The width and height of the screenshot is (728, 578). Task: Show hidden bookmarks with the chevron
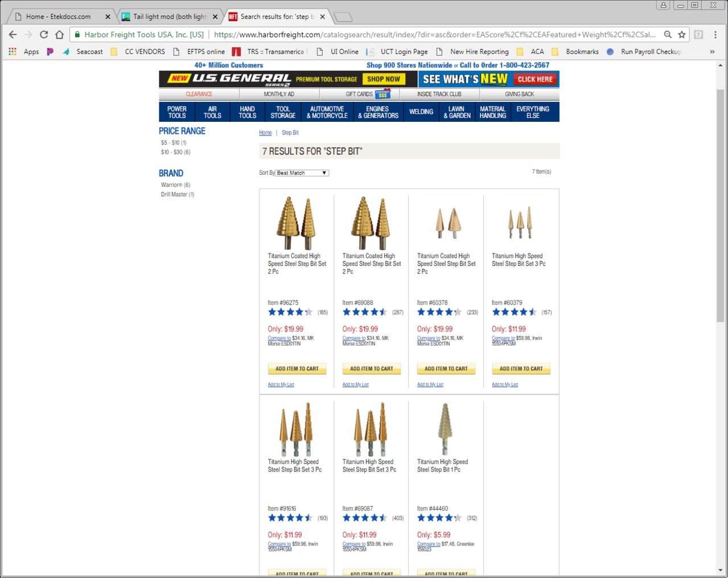(711, 51)
